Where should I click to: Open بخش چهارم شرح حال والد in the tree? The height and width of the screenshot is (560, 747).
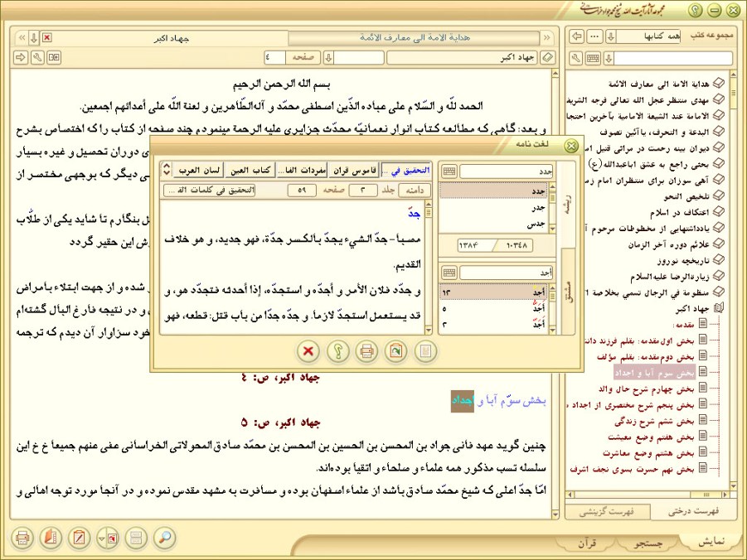click(x=646, y=389)
